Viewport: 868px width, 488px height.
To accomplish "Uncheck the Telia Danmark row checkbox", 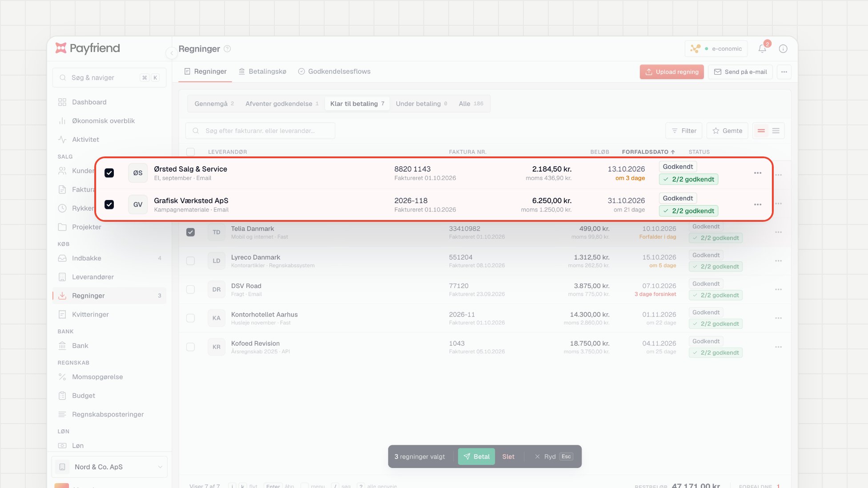I will click(190, 232).
